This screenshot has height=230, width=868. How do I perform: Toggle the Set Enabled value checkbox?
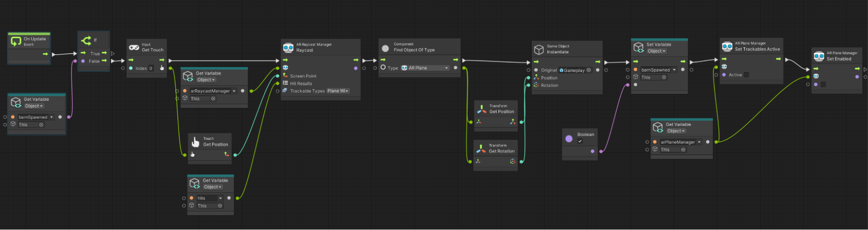pos(823,85)
